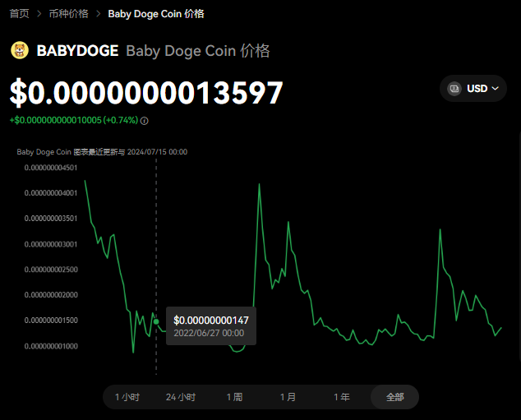Click the currency icon inside the USD selector
The height and width of the screenshot is (420, 521).
(454, 88)
